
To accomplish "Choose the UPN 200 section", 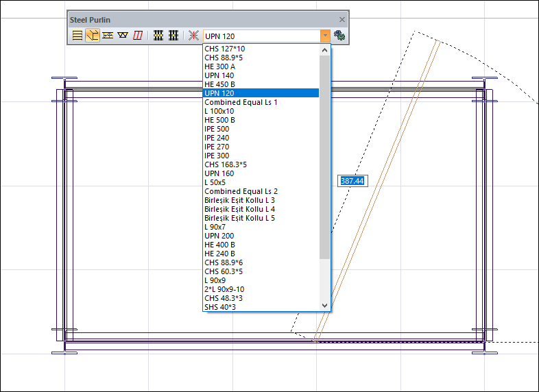I will 219,236.
